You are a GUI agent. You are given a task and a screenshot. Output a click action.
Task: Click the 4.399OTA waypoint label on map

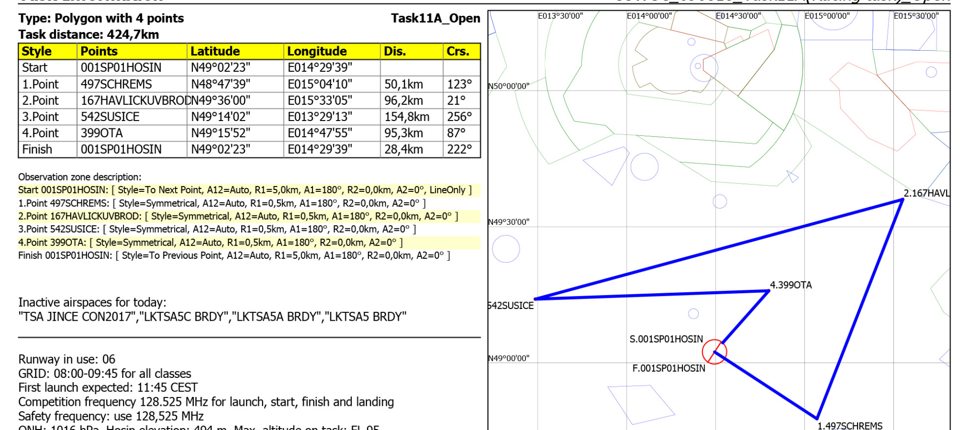pyautogui.click(x=791, y=285)
